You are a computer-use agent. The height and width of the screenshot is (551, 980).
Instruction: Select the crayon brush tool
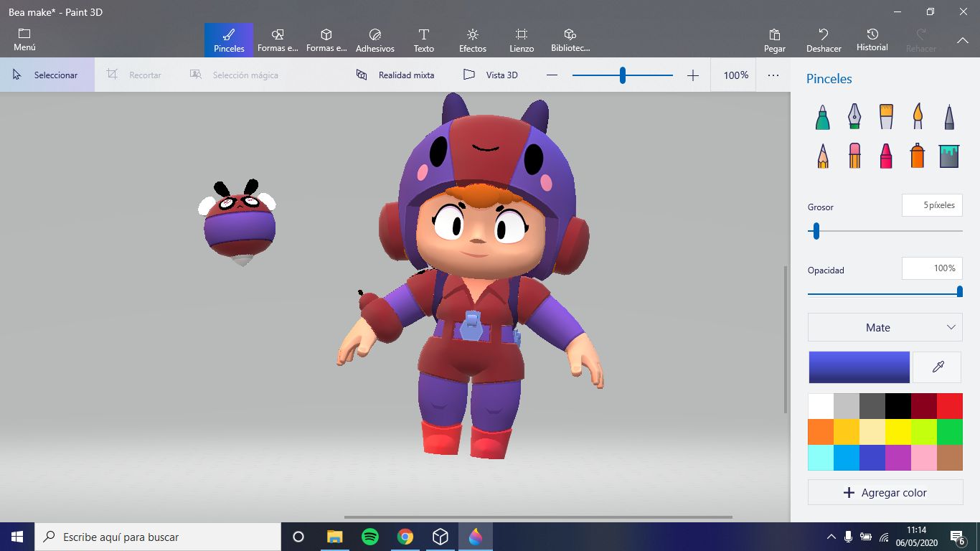tap(885, 154)
